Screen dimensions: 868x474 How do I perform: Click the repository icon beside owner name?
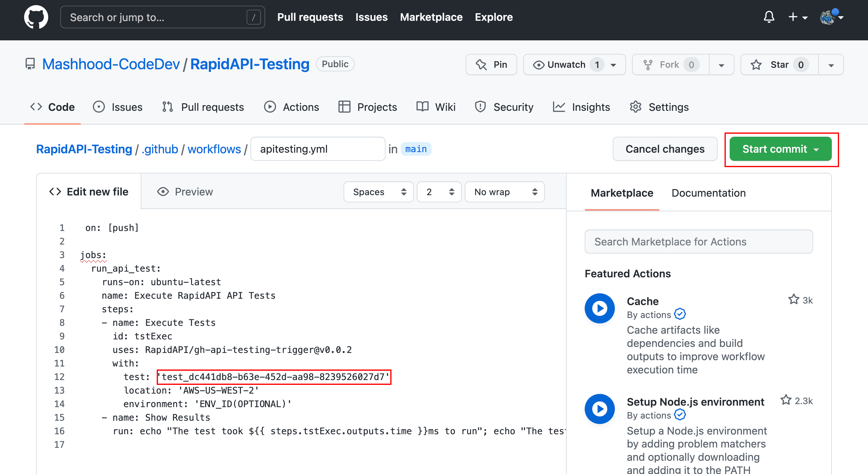(x=30, y=64)
